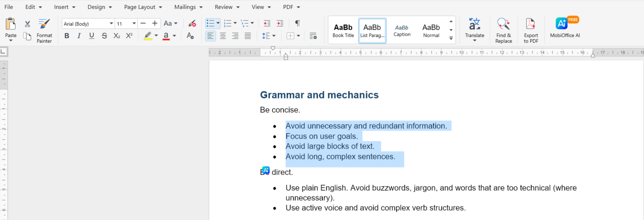Toggle underline formatting

92,36
